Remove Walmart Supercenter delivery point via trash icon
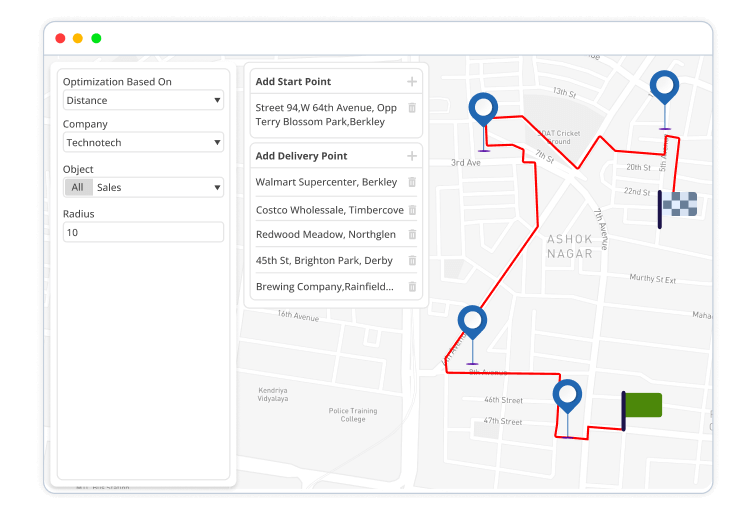Viewport: 741px width, 520px height. tap(412, 183)
